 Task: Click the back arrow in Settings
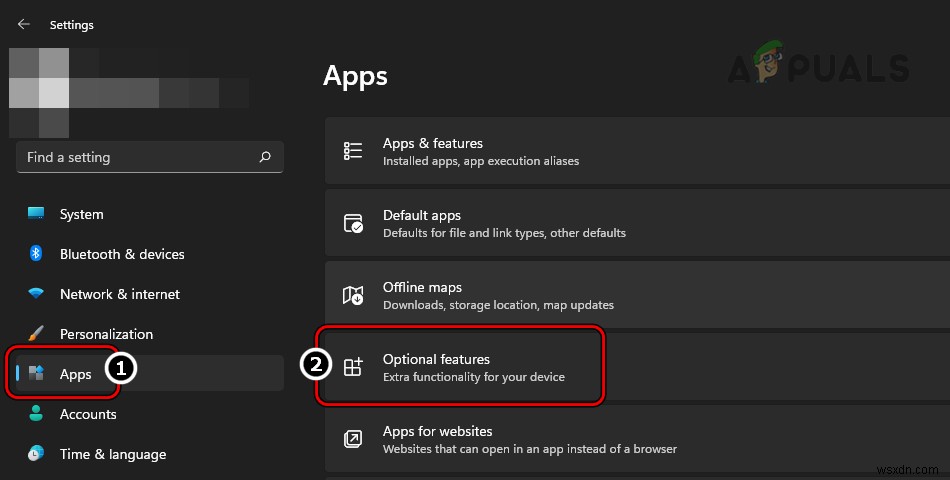pos(24,24)
